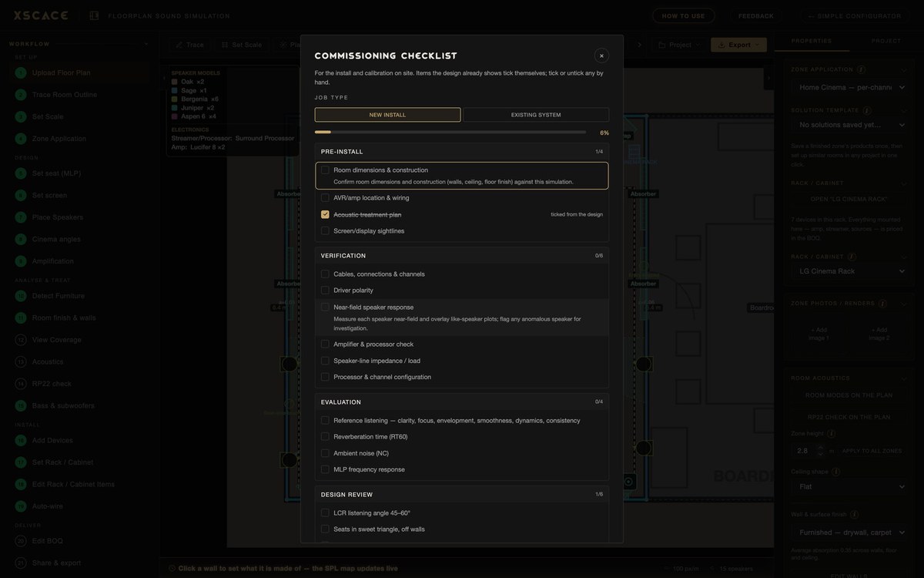The width and height of the screenshot is (924, 578).
Task: Go to Bass & subwoofers workflow step
Action: 78,405
